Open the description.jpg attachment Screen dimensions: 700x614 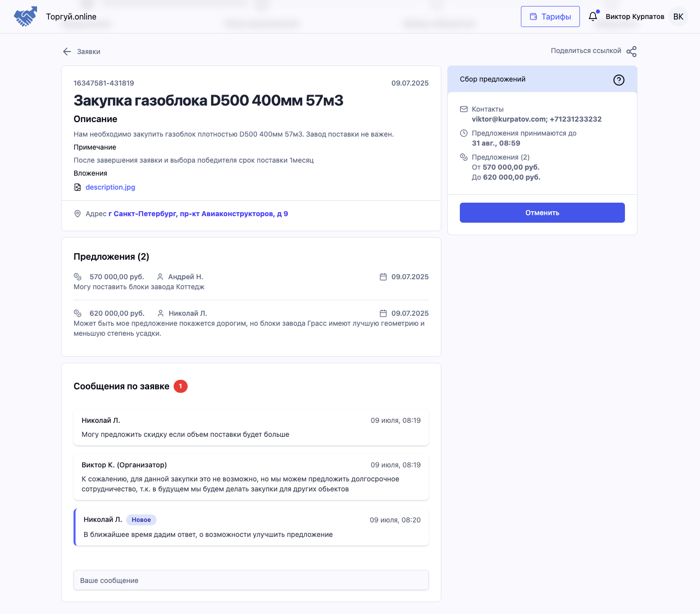coord(110,187)
